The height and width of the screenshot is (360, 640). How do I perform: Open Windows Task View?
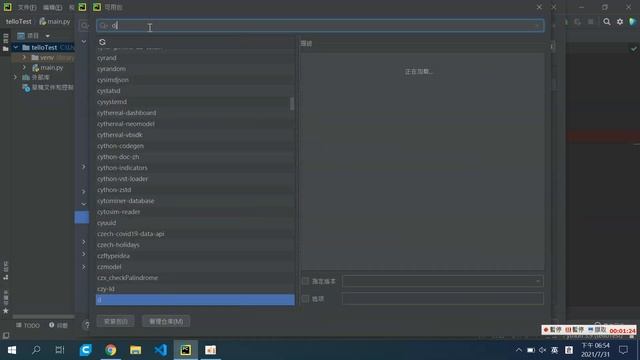point(60,350)
